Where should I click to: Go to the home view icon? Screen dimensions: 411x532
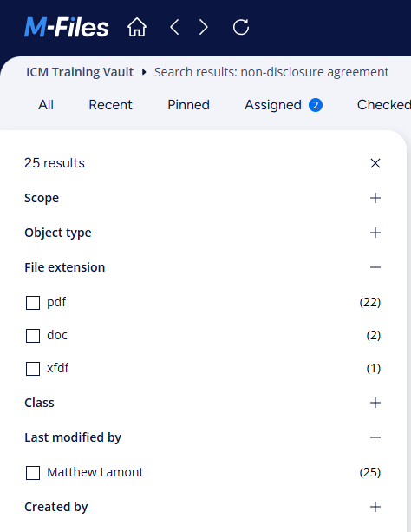point(137,27)
